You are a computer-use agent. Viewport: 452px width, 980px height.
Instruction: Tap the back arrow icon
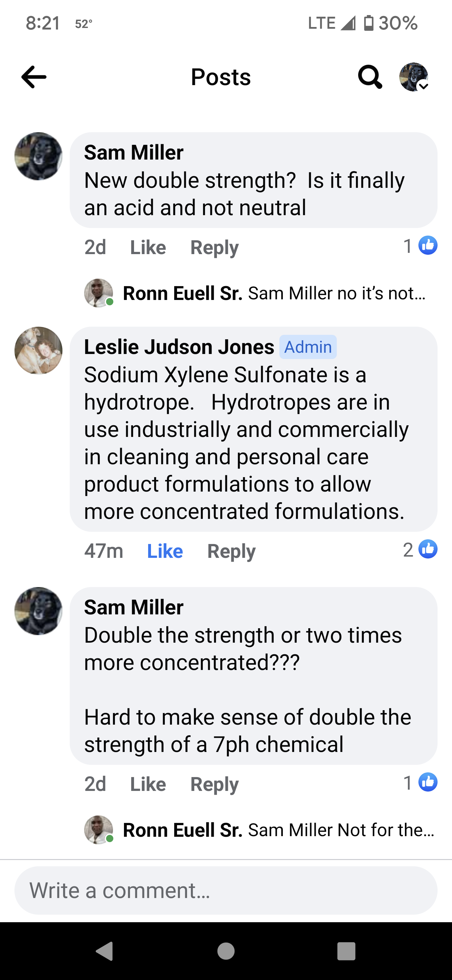[34, 77]
